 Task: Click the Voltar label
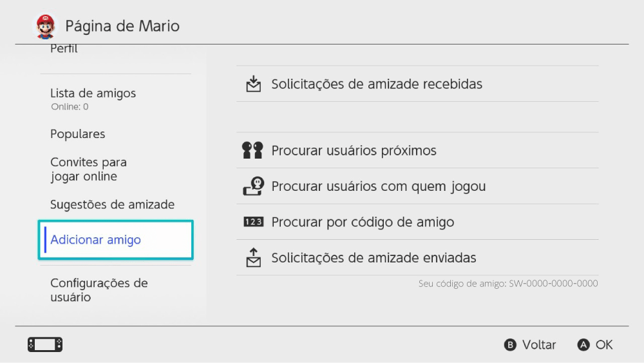[538, 345]
